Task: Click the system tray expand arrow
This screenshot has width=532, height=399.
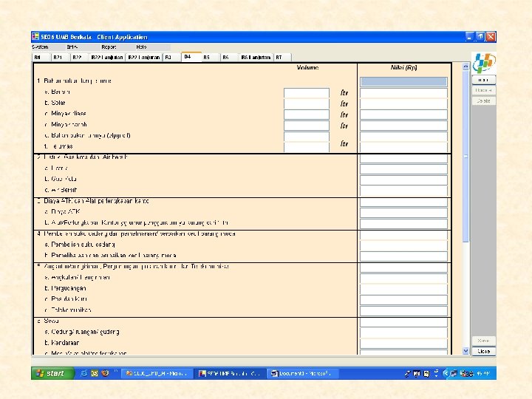Action: 446,374
